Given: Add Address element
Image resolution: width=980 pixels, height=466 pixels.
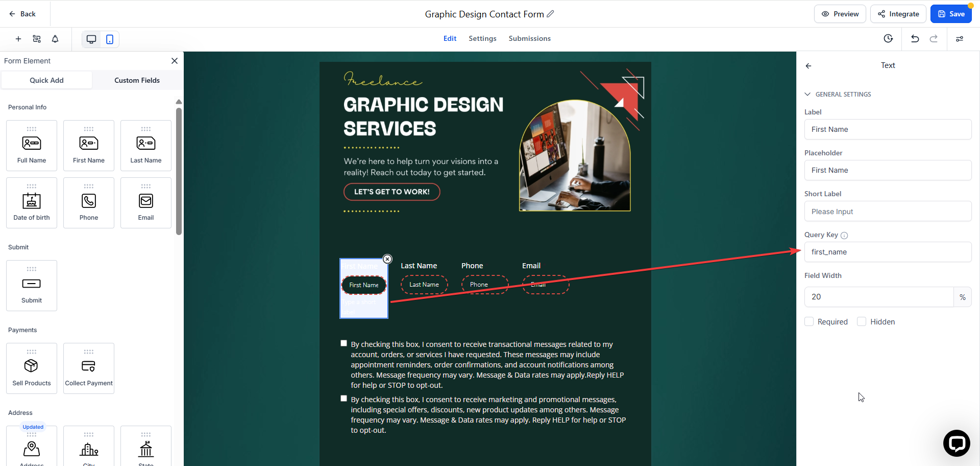Looking at the screenshot, I should (32, 446).
